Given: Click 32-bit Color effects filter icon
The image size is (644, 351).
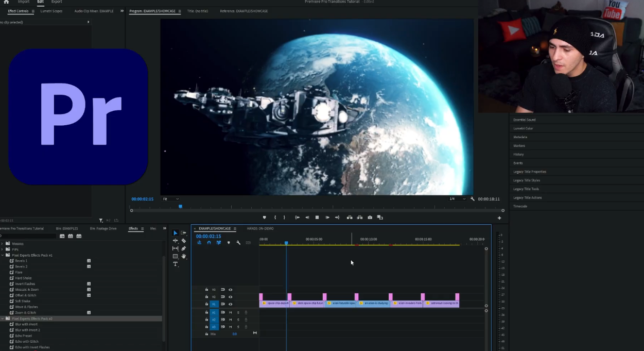Looking at the screenshot, I should pos(71,236).
